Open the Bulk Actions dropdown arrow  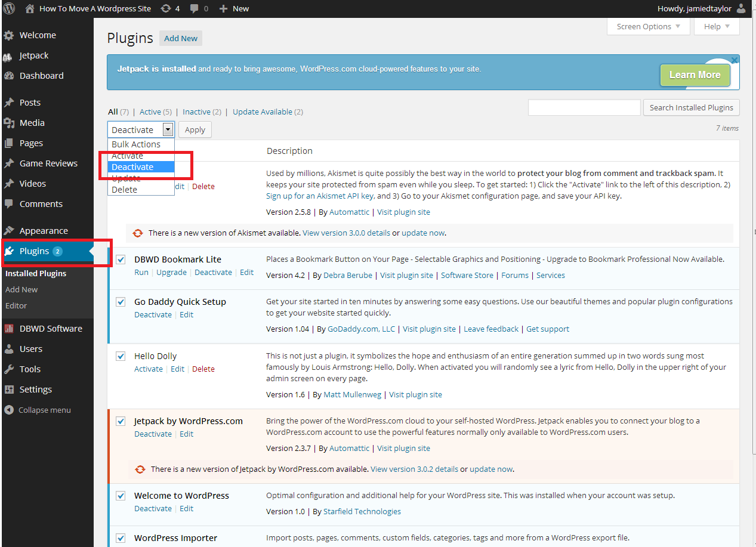click(x=168, y=129)
